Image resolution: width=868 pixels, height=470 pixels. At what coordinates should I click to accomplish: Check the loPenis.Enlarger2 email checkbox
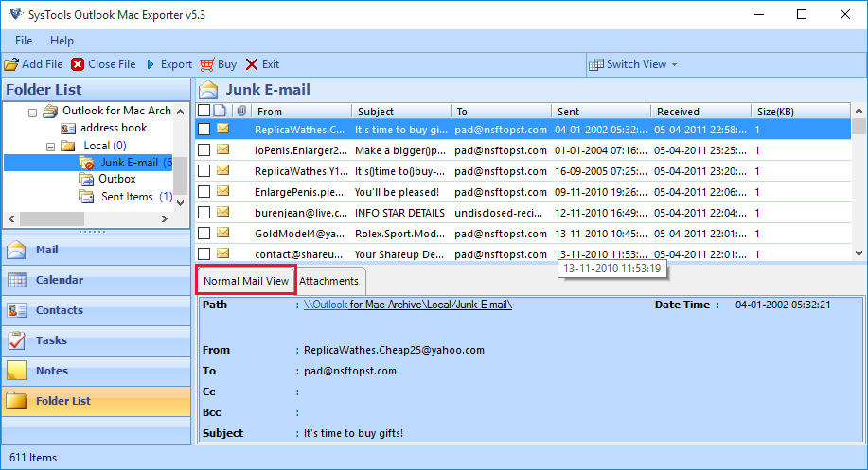click(204, 149)
